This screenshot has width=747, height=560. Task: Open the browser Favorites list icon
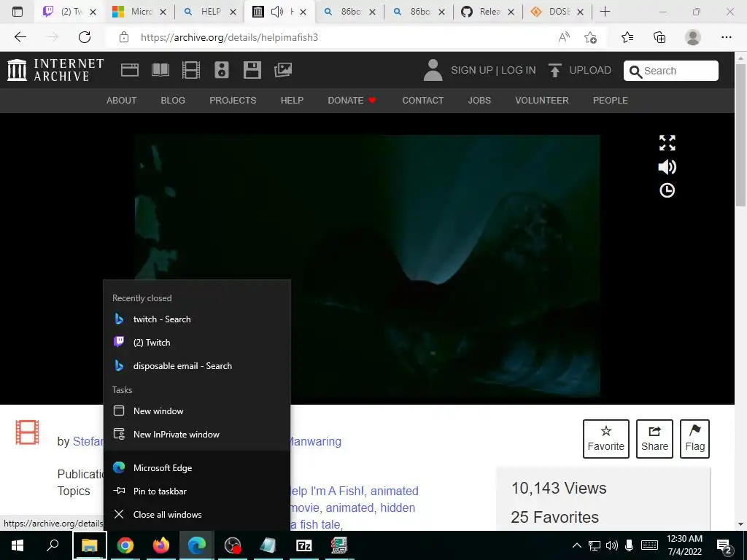click(x=627, y=37)
